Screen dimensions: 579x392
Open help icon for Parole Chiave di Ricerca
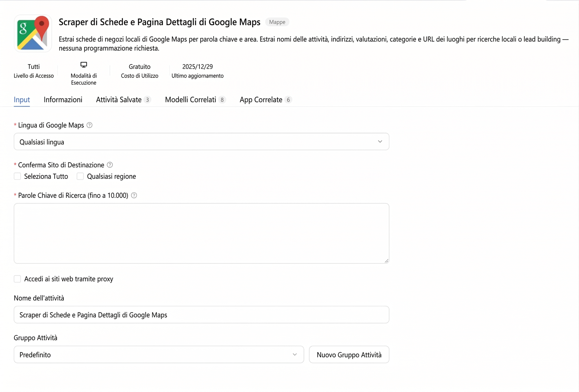134,195
